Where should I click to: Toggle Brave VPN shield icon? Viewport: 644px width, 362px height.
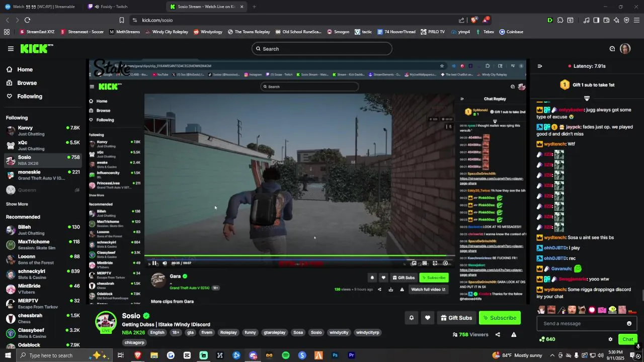[x=626, y=20]
